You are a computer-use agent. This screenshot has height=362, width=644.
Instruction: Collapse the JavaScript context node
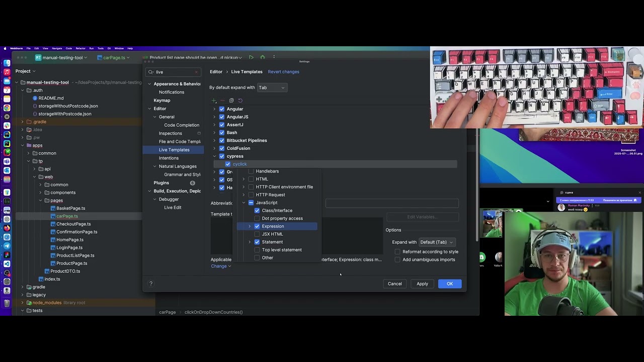click(244, 203)
